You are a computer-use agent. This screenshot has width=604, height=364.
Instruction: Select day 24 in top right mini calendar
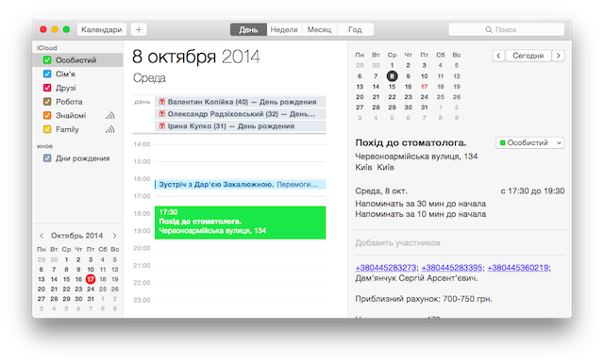[x=424, y=97]
